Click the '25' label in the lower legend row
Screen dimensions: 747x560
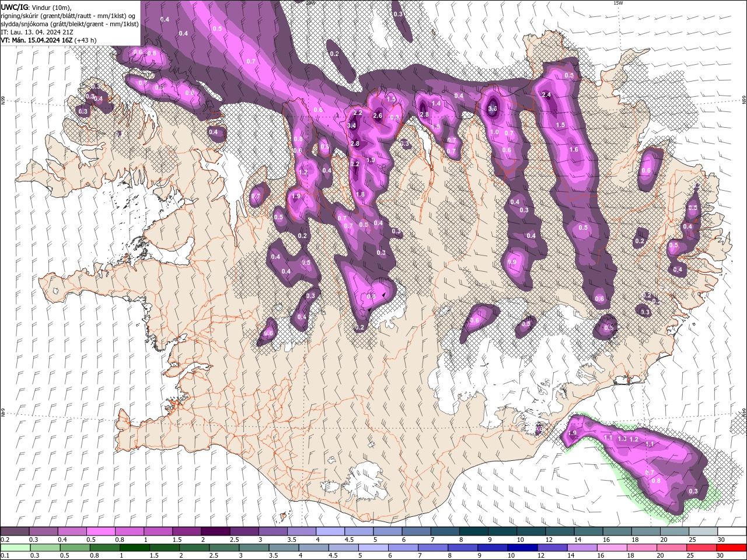pos(691,556)
